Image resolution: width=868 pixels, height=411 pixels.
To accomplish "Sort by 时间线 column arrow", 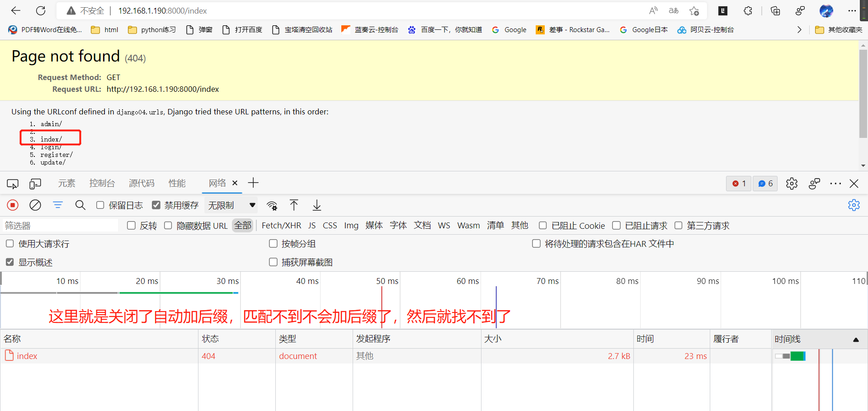I will [856, 340].
